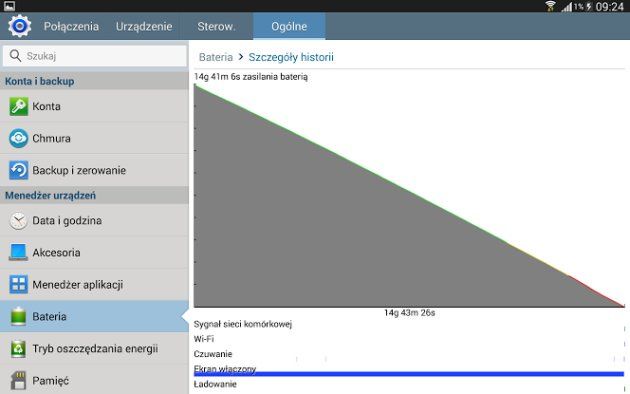
Task: Switch to the Połączenia tab
Action: tap(71, 26)
